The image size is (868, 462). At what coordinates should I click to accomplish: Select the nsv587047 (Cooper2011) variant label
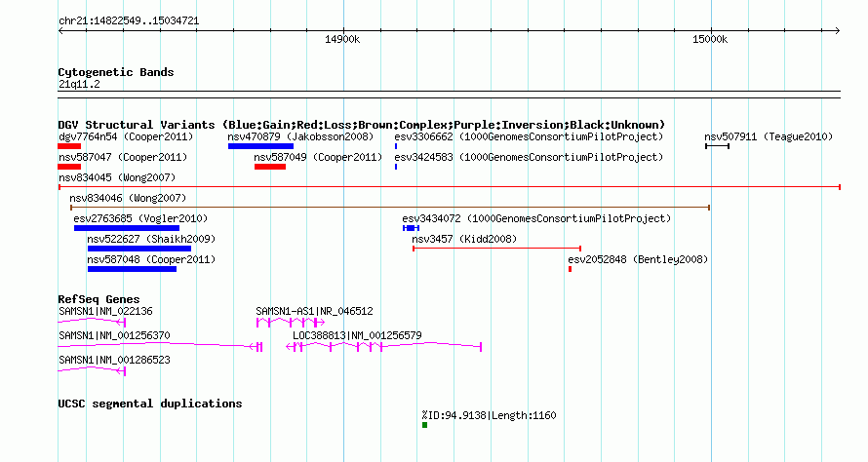[x=123, y=157]
